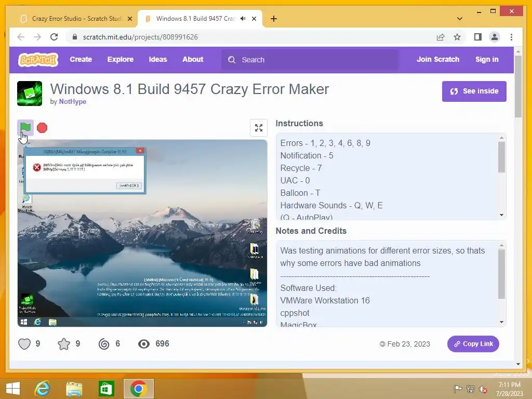View remixes via spiral remix icon
The image size is (532, 399).
tap(104, 344)
